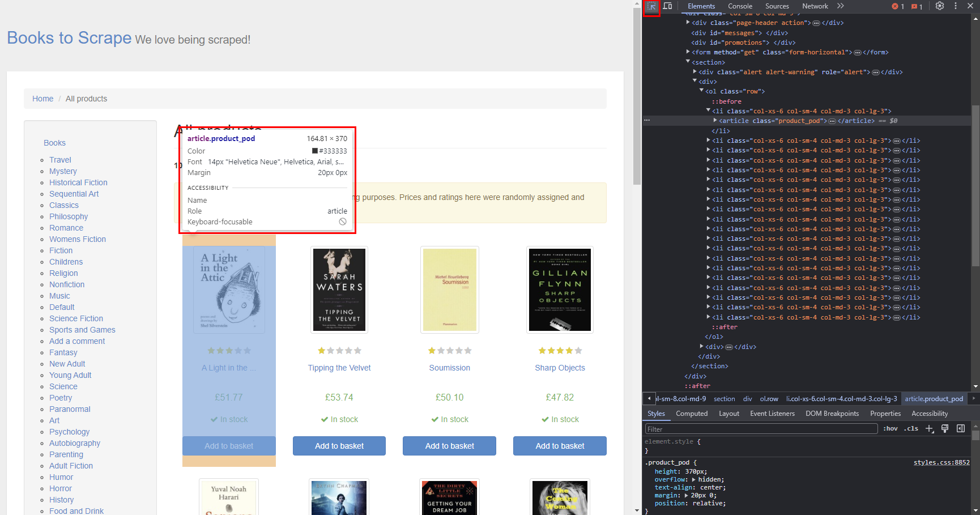Toggle the computed styles sidebar icon
Image resolution: width=980 pixels, height=515 pixels.
pos(961,429)
